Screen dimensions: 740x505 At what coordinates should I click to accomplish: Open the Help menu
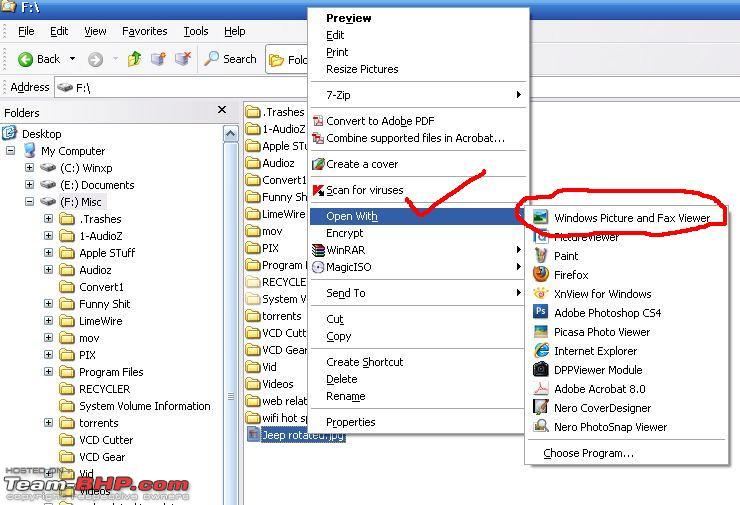point(235,31)
